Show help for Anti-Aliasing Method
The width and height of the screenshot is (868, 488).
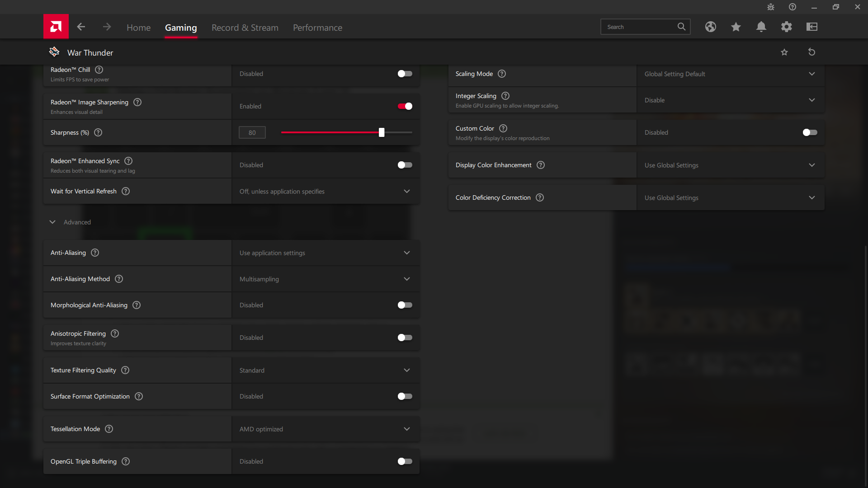tap(119, 279)
